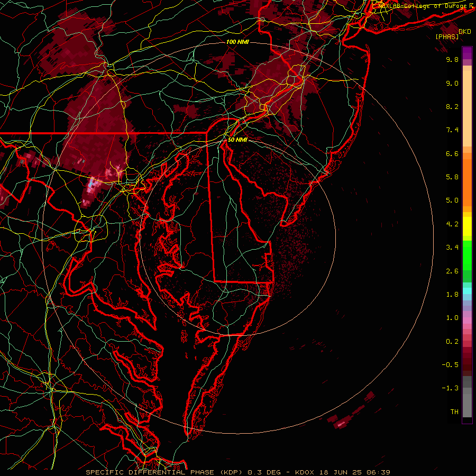The width and height of the screenshot is (476, 476).
Task: Click the 50 NMI range ring label
Action: [237, 140]
